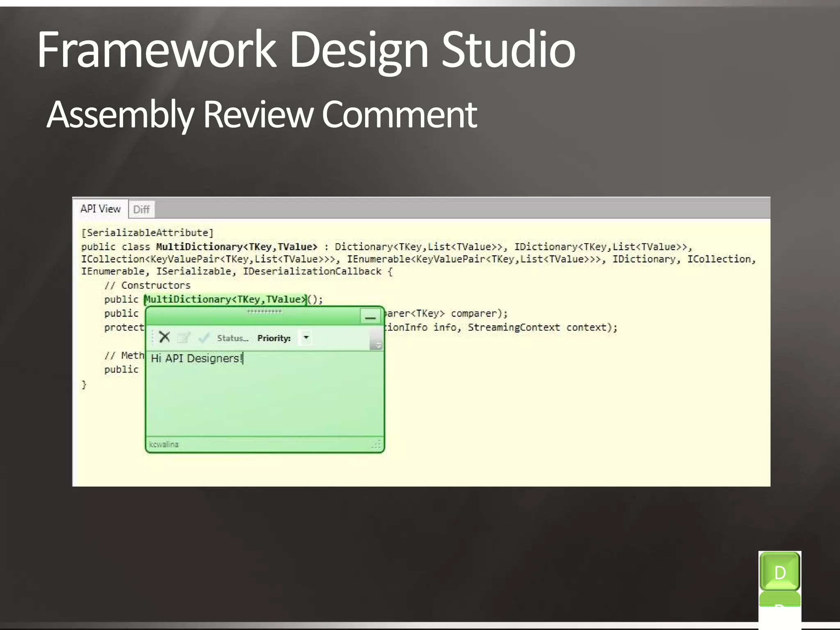Image resolution: width=840 pixels, height=630 pixels.
Task: Click the comment's bottom-right resize grip
Action: pyautogui.click(x=377, y=444)
